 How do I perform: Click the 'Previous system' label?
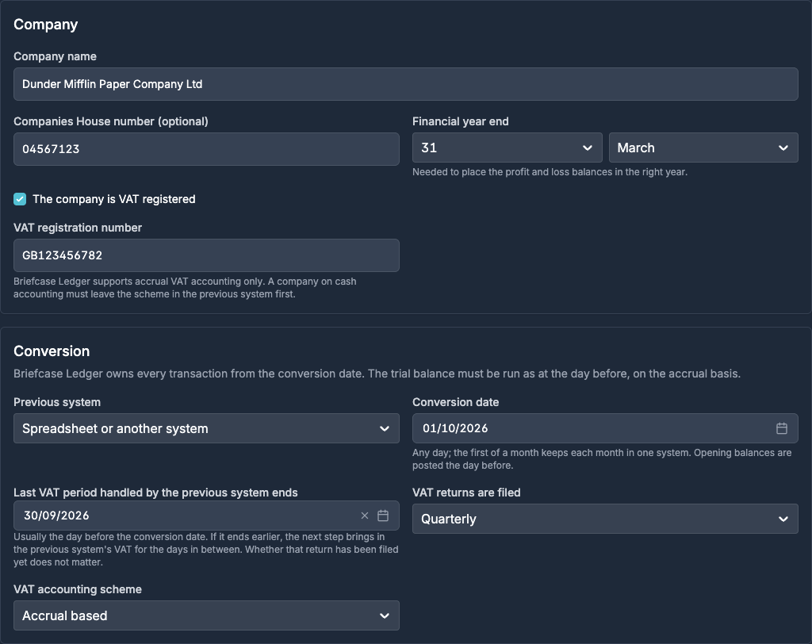pyautogui.click(x=57, y=402)
